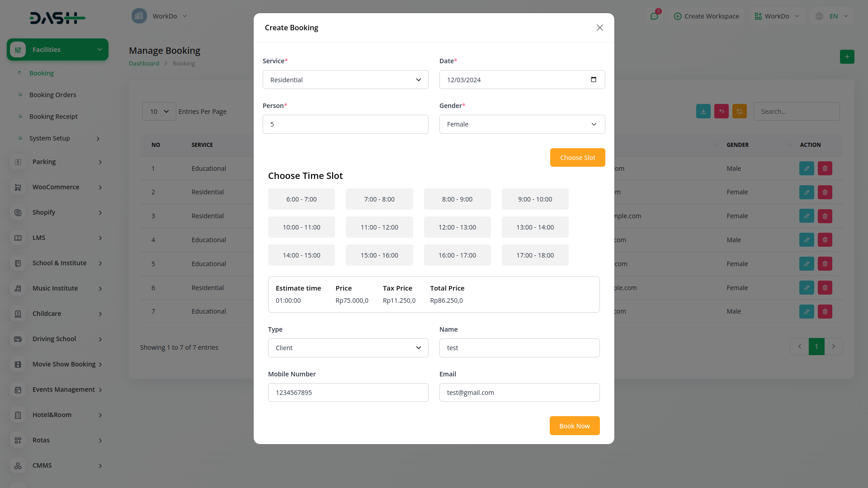Open the Service dropdown showing Residential
Screen dimensions: 868x488
point(345,80)
